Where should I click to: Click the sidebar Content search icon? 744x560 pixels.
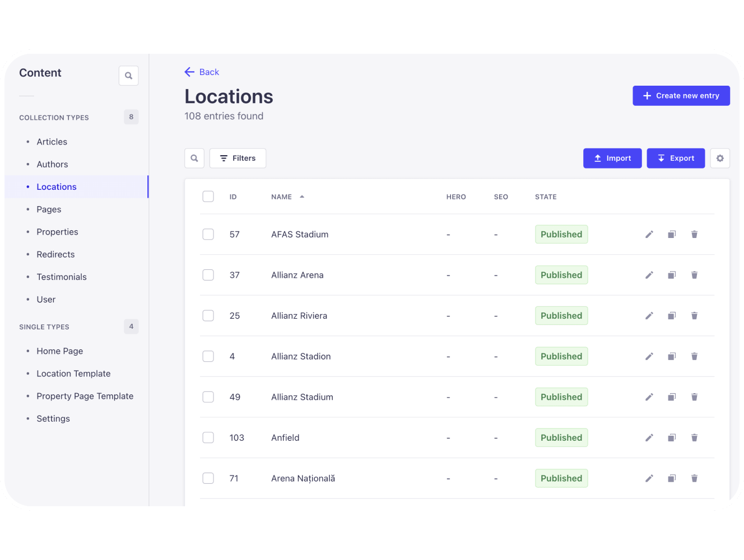(x=128, y=76)
